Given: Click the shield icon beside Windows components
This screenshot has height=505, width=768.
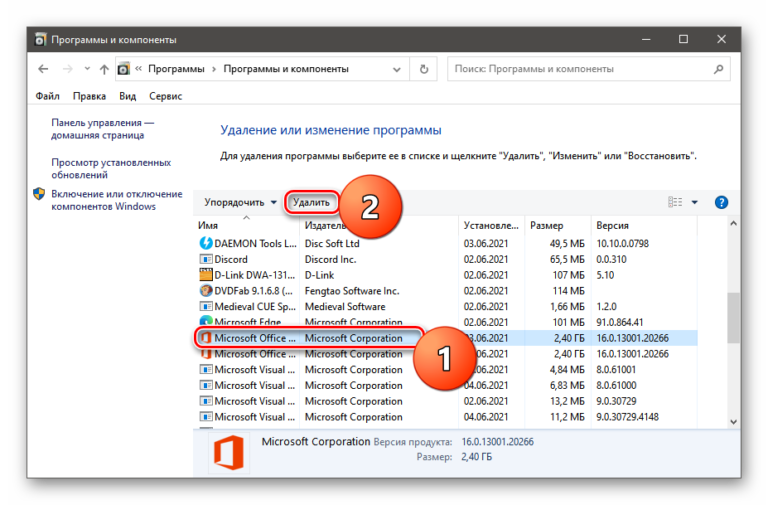Looking at the screenshot, I should pos(39,194).
